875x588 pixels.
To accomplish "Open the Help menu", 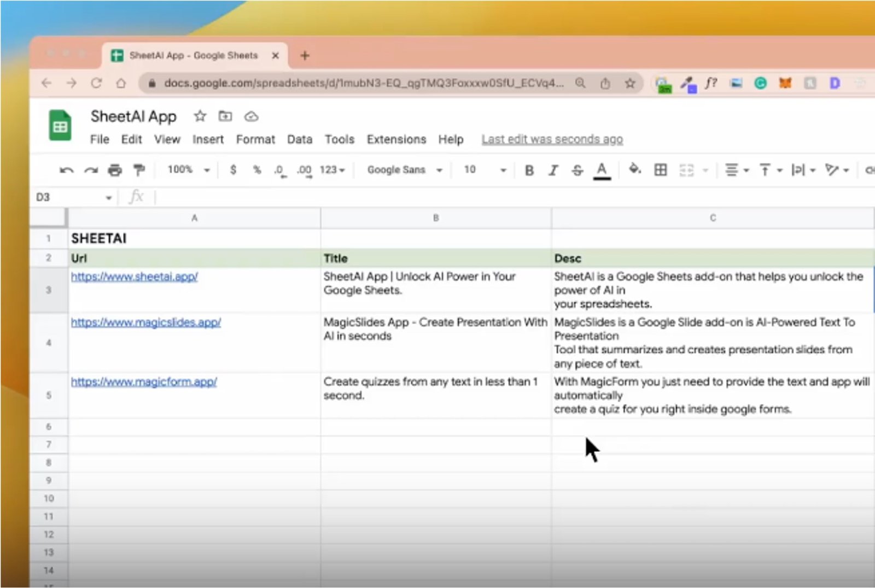I will tap(451, 139).
